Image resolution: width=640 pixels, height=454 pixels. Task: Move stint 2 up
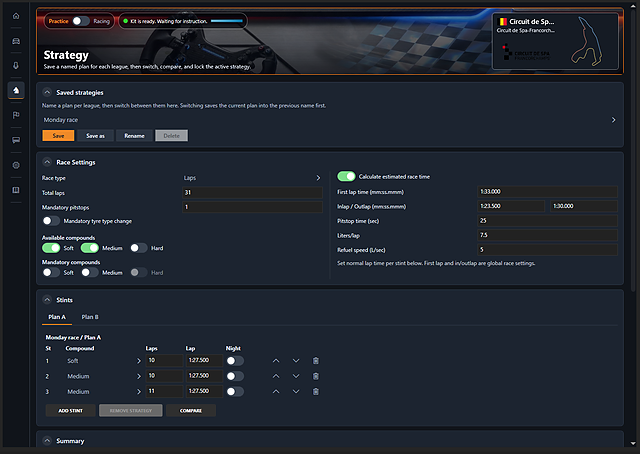(x=276, y=376)
